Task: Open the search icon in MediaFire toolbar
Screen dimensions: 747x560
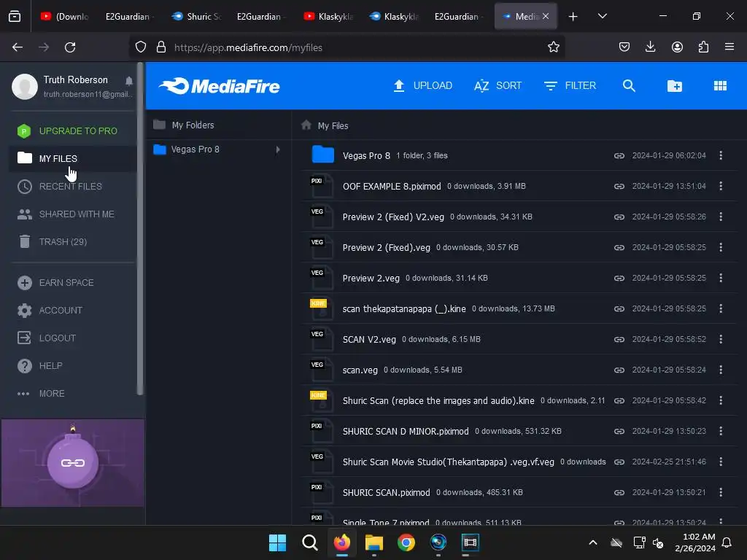Action: click(629, 86)
